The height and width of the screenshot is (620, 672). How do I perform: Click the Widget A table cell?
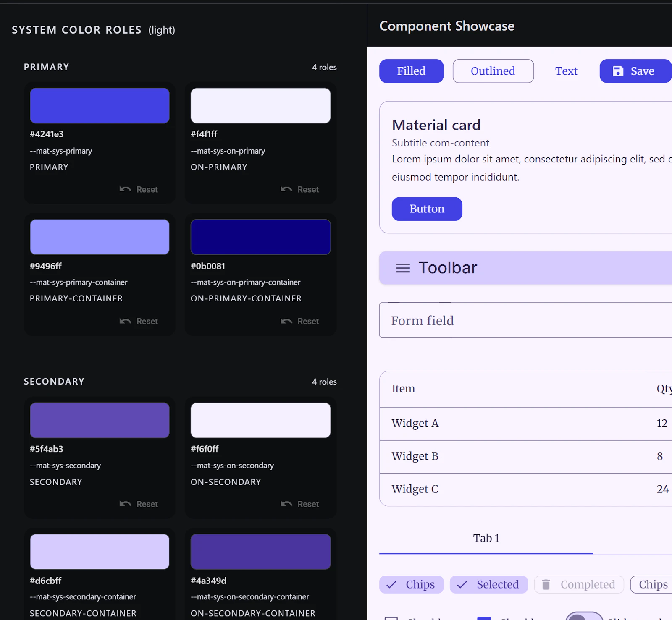(415, 424)
